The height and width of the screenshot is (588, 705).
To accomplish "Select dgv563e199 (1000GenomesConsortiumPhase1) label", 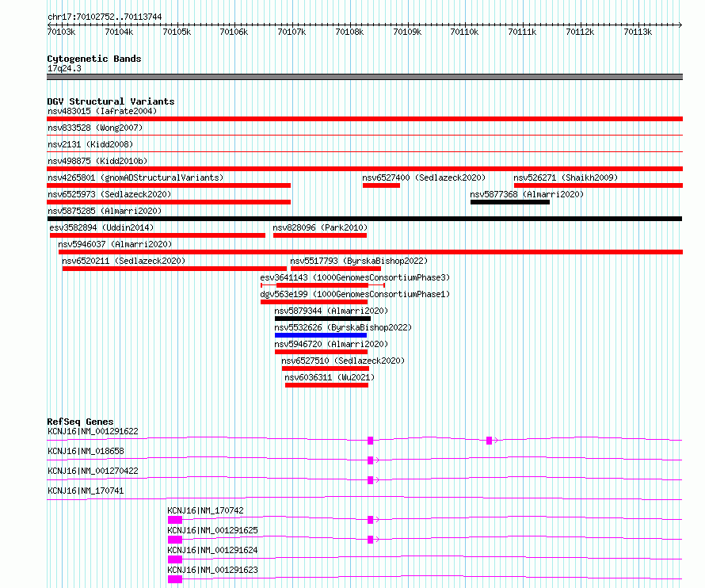I will tap(355, 294).
